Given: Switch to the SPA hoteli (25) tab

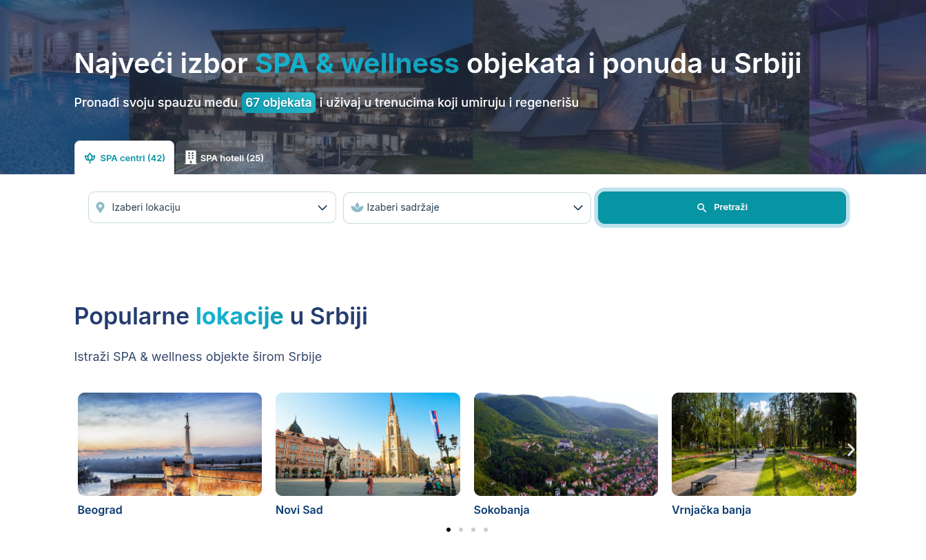Looking at the screenshot, I should click(224, 158).
